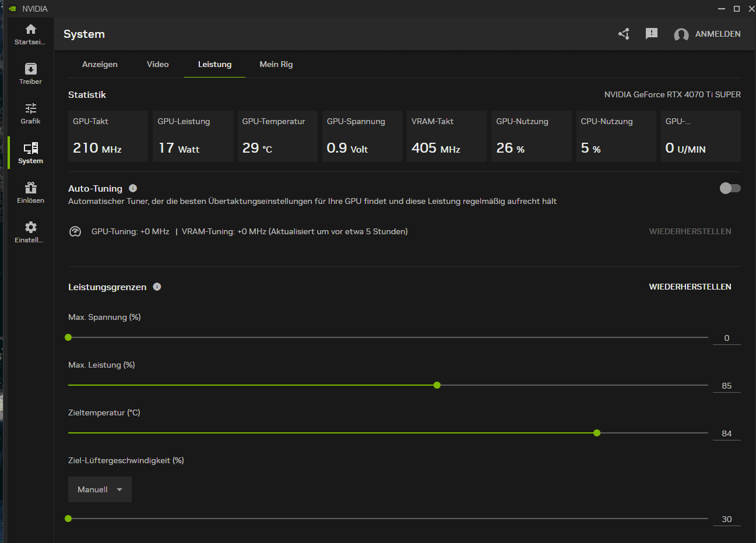Open the Grafik settings section

click(31, 108)
